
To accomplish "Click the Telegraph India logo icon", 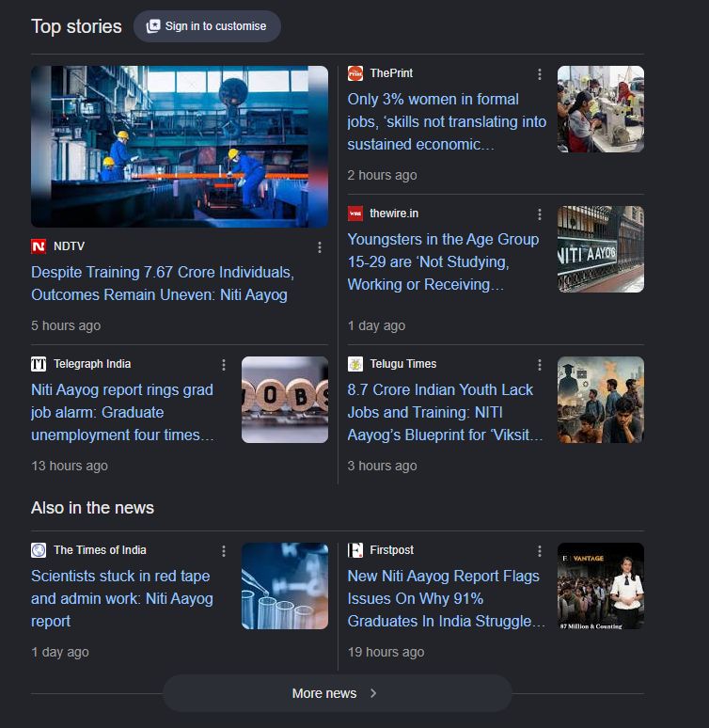I will tap(39, 364).
